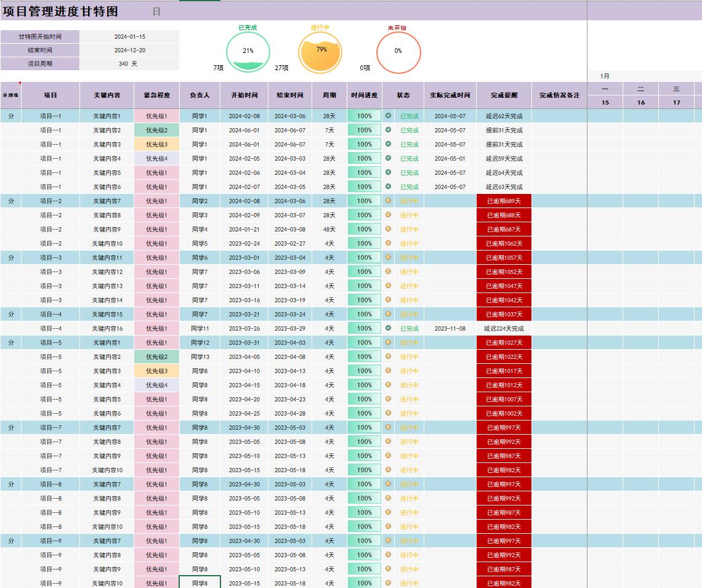Screen dimensions: 702x588
Task: Select the 已完成 21% donut chart
Action: point(248,52)
